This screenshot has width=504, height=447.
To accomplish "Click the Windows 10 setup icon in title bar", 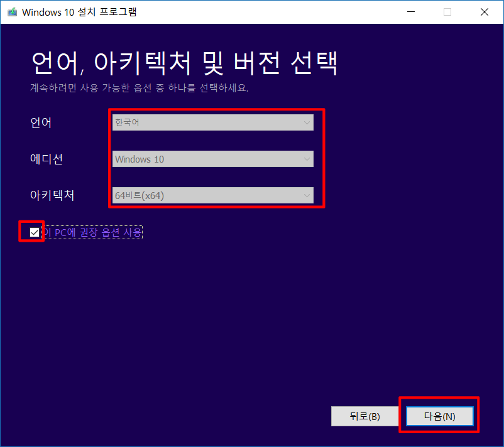I will pos(12,12).
